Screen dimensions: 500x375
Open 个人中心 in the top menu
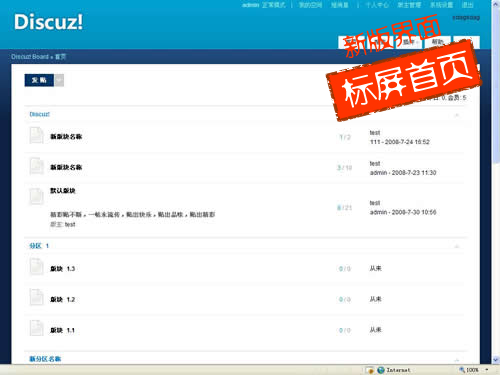tap(377, 5)
